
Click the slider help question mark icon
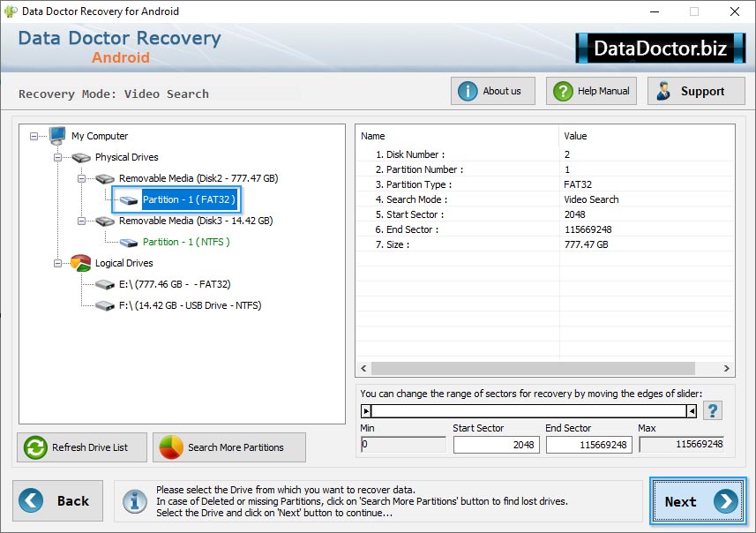(x=713, y=411)
